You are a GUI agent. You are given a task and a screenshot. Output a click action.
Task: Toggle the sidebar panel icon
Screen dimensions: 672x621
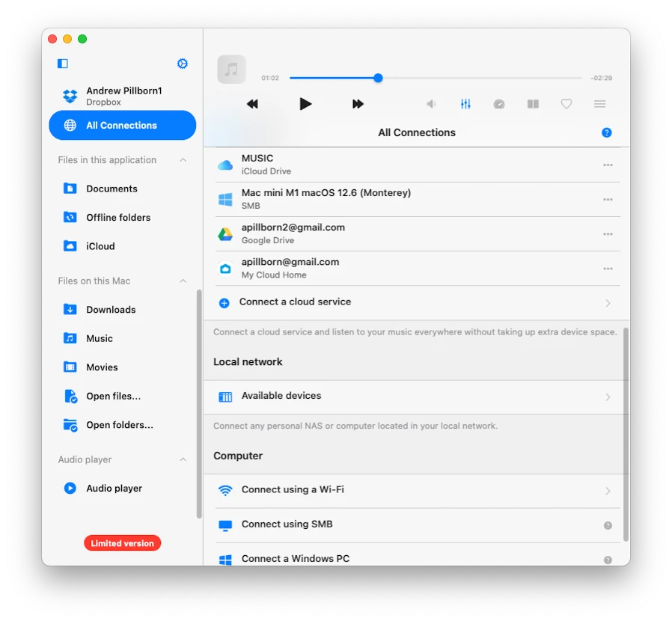click(62, 64)
